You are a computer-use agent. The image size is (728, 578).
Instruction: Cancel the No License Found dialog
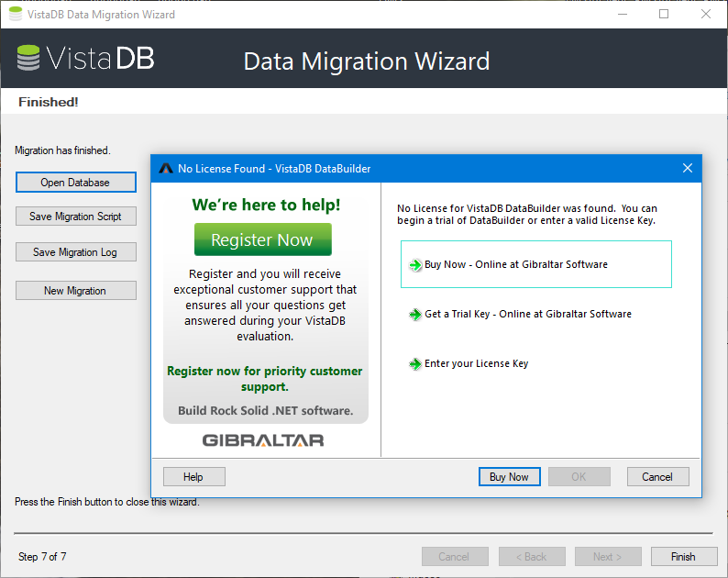pos(658,477)
